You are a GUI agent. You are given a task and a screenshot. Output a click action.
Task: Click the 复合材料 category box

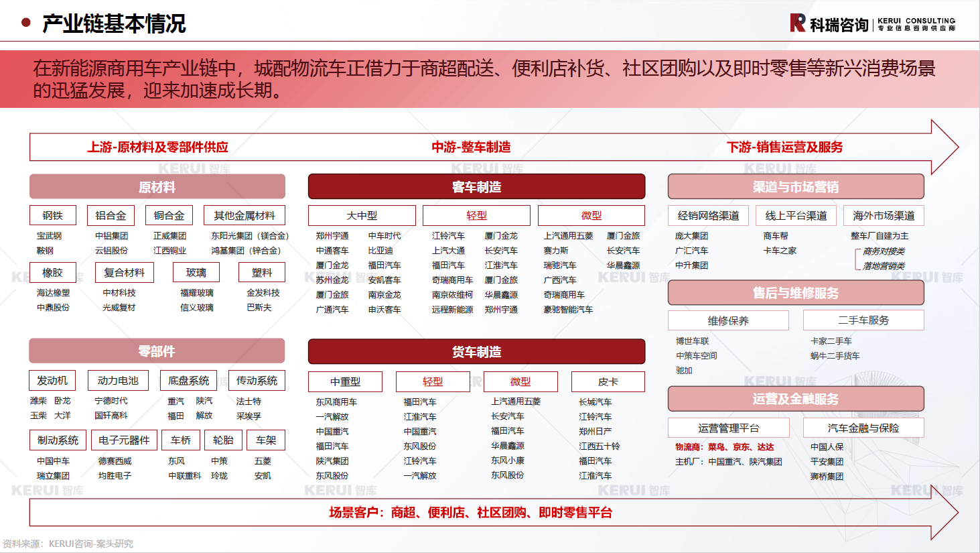[125, 272]
